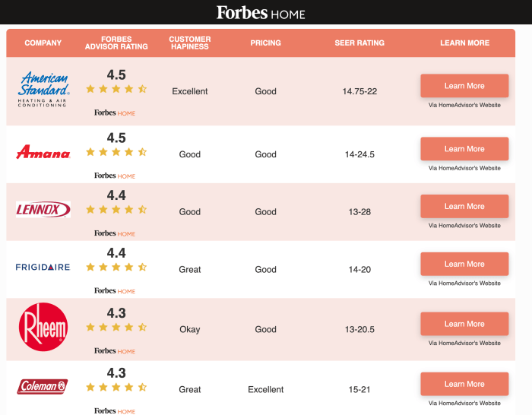The width and height of the screenshot is (532, 415).
Task: Click the American Standard company logo
Action: click(x=43, y=89)
